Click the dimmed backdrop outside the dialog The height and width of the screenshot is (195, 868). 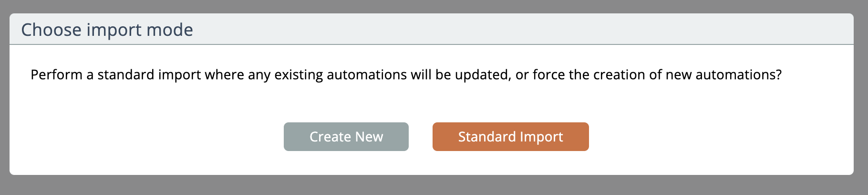point(429,185)
